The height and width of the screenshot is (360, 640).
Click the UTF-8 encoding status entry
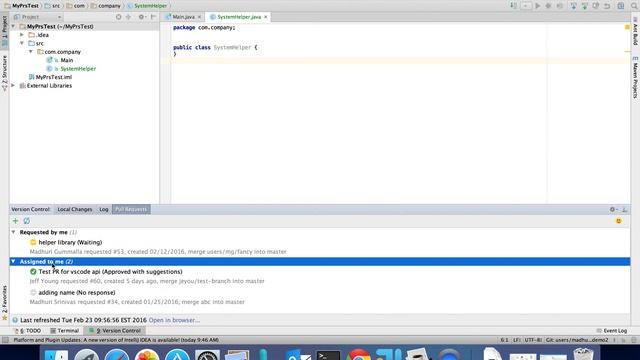533,340
